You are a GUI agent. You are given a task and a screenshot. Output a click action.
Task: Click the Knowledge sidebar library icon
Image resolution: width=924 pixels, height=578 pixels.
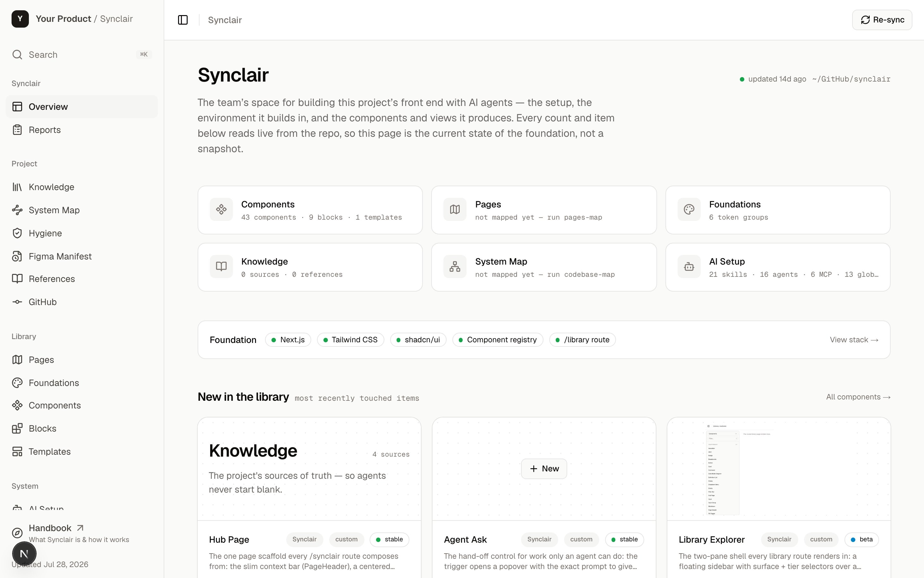pos(17,187)
